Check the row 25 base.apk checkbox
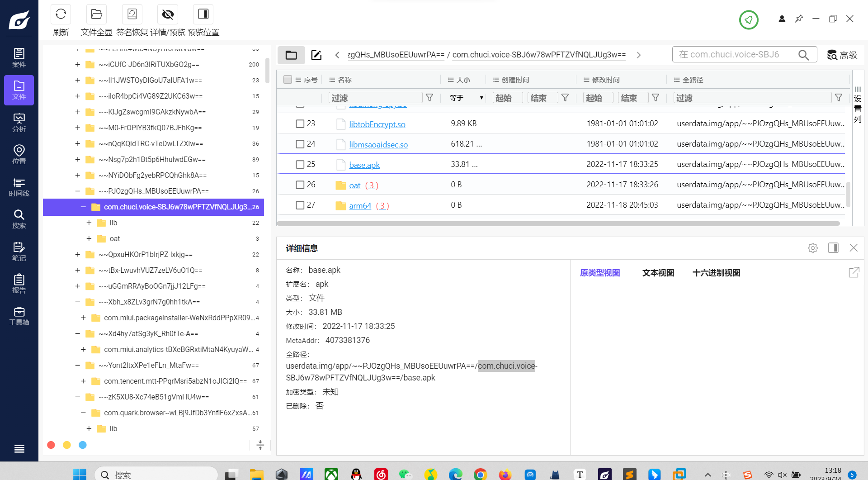Screen dimensions: 868x480 (300, 164)
